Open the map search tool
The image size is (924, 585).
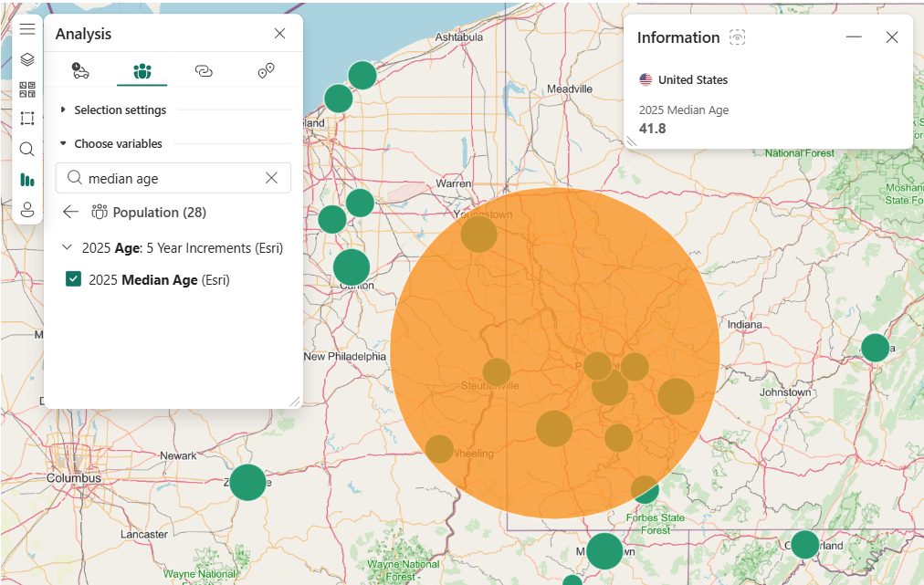(27, 149)
